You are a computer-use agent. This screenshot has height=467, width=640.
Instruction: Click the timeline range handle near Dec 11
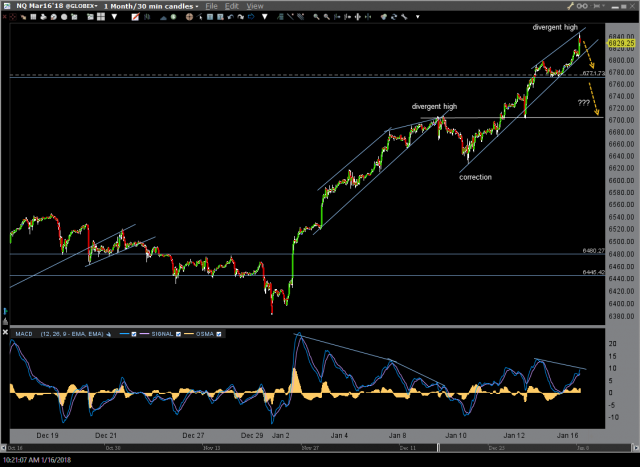(x=438, y=447)
